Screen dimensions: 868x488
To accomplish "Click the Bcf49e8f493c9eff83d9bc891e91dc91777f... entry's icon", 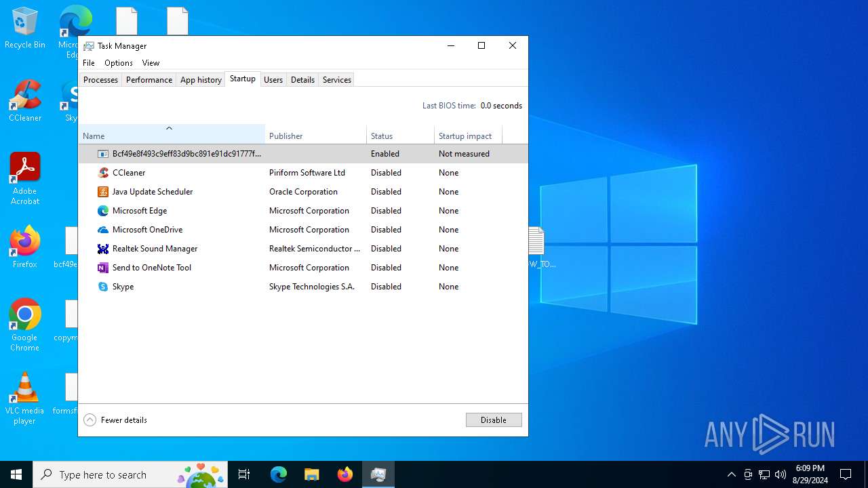I will [103, 154].
